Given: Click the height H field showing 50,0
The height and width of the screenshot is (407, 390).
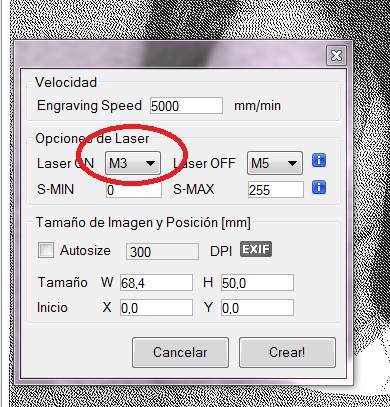Looking at the screenshot, I should (x=257, y=283).
